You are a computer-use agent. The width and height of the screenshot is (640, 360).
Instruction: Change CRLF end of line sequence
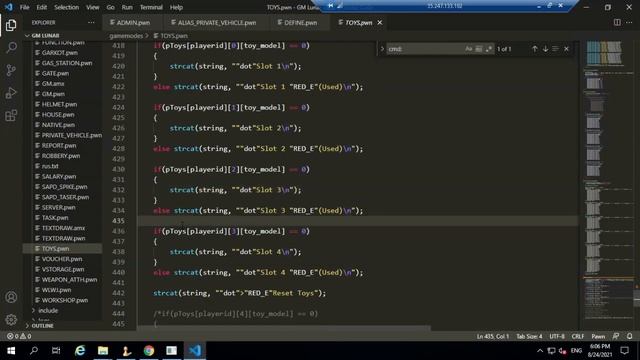578,336
